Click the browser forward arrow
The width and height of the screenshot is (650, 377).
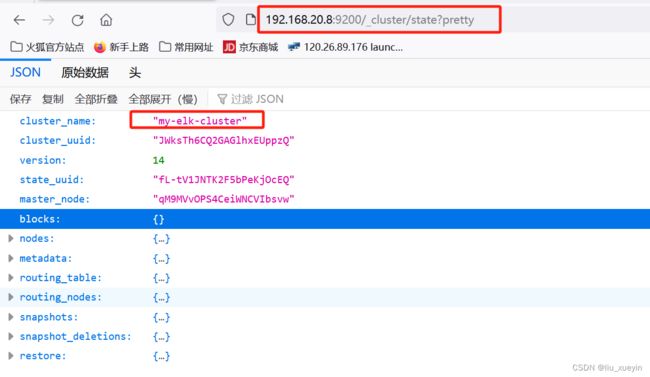(49, 20)
